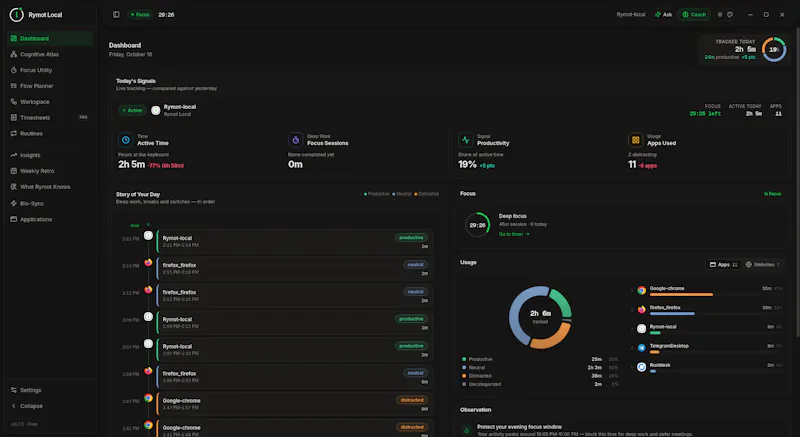The width and height of the screenshot is (800, 437).
Task: Click the Rymot Local logo icon
Action: pyautogui.click(x=16, y=15)
